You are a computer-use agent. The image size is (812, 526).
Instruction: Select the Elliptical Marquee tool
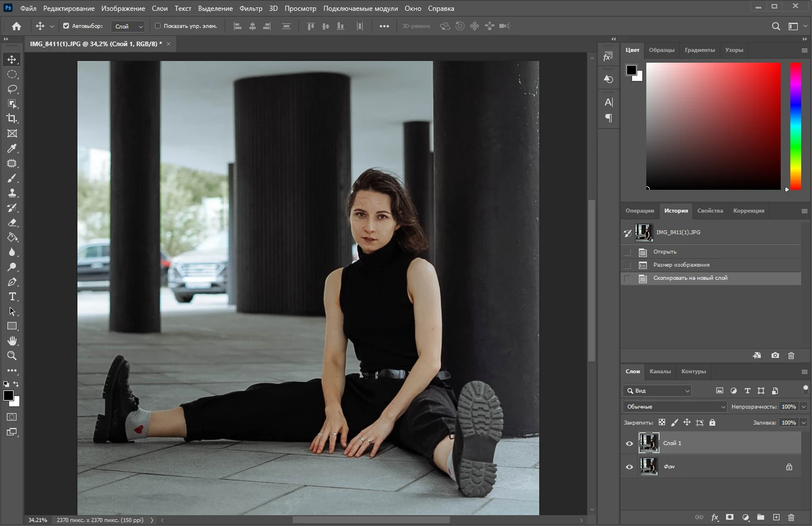12,74
